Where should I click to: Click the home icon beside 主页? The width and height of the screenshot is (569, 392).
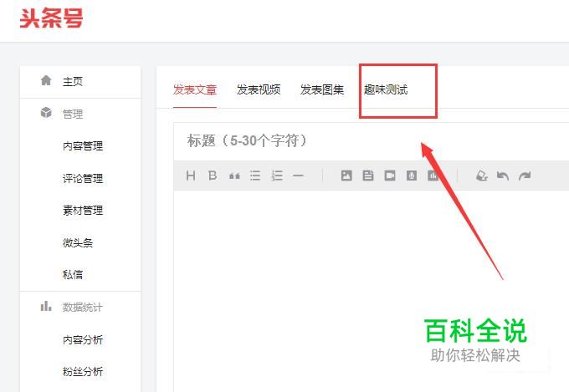tap(46, 80)
